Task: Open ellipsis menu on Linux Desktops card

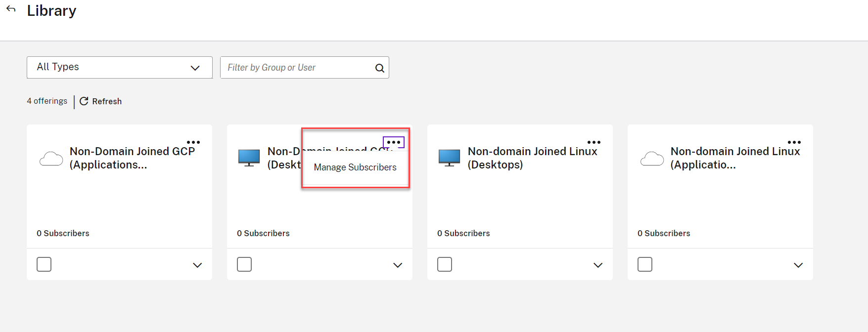Action: (594, 142)
